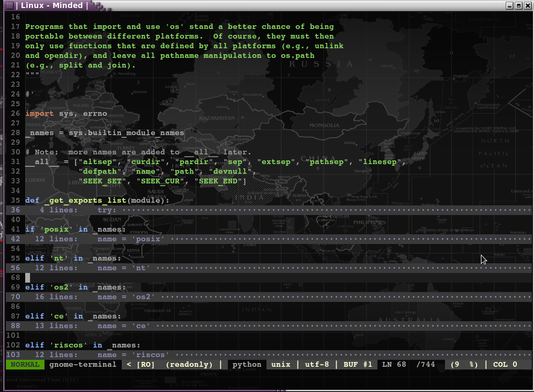
Task: Click the "elif 'ce' in _names:" line
Action: pos(73,316)
